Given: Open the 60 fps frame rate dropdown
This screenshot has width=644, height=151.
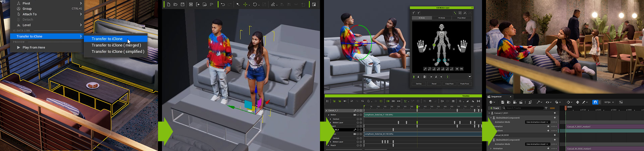Looking at the screenshot, I should click(609, 102).
